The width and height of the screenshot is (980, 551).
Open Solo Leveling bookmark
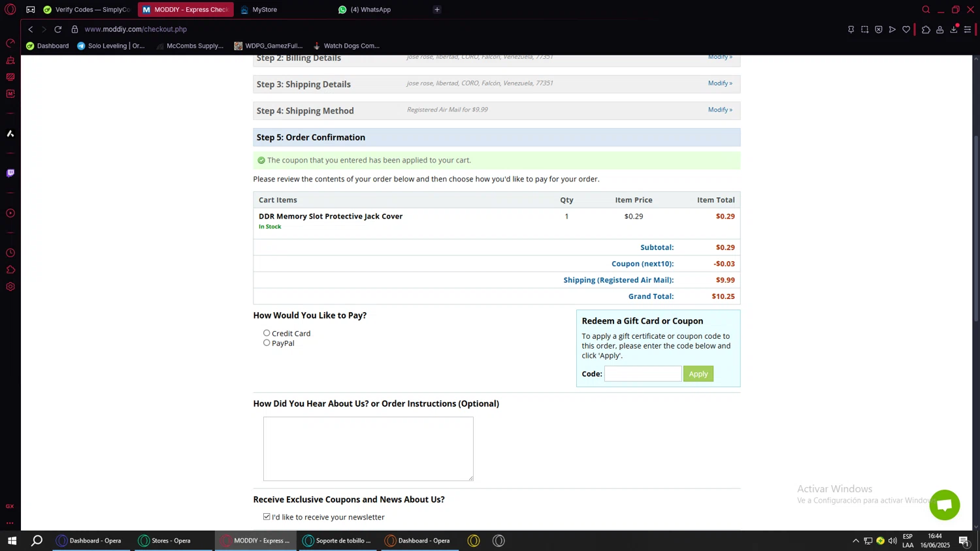(110, 46)
